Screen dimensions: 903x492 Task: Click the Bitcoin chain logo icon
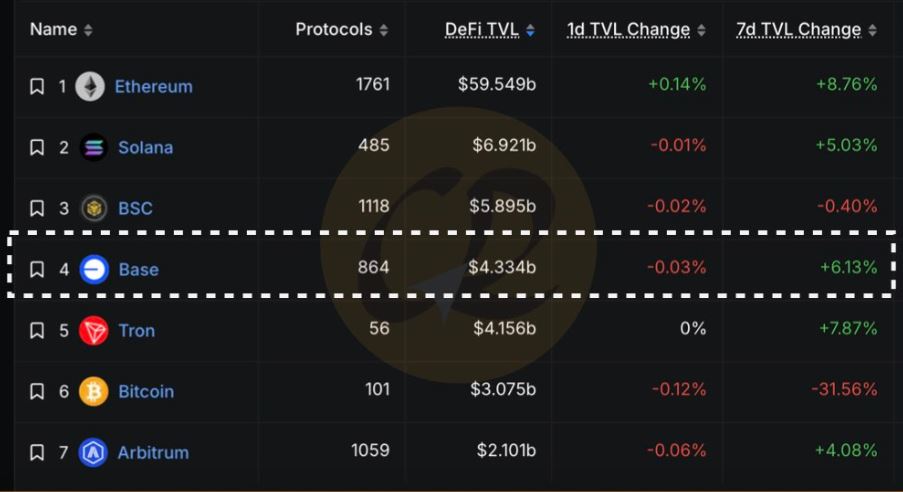tap(94, 391)
